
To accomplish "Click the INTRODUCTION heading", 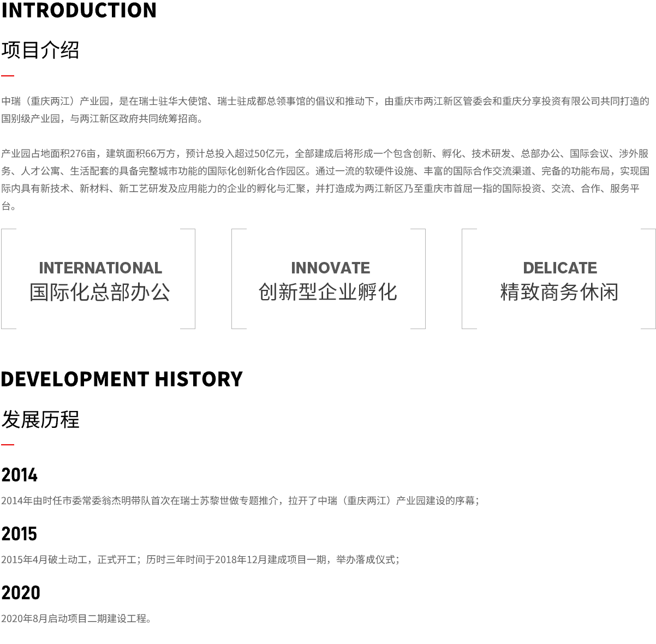I will [79, 10].
